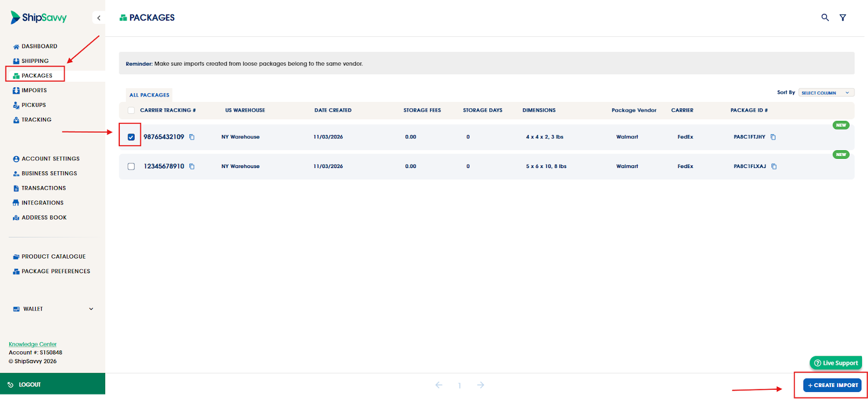Click the Tracking icon in sidebar
The image size is (868, 399).
pyautogui.click(x=16, y=120)
